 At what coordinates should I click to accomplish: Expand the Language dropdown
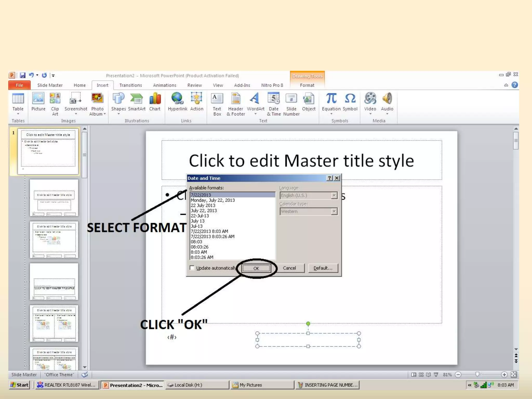pos(334,195)
